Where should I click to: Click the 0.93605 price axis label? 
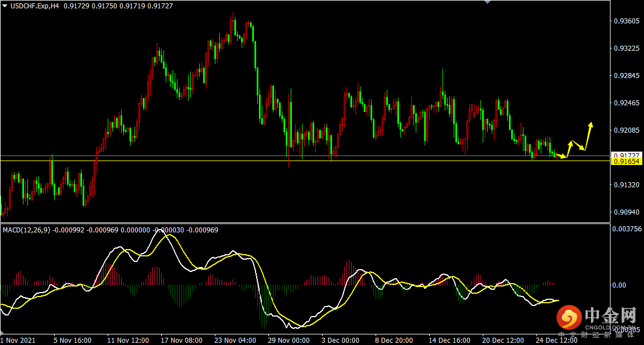click(x=627, y=21)
